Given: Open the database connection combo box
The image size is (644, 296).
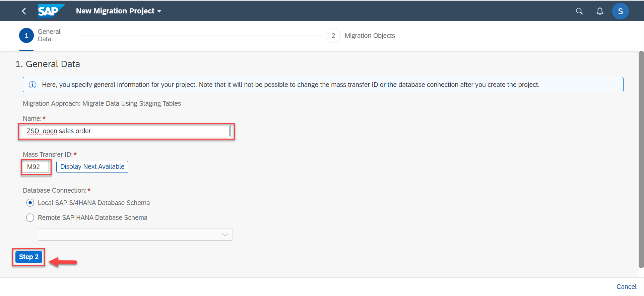Looking at the screenshot, I should 135,235.
